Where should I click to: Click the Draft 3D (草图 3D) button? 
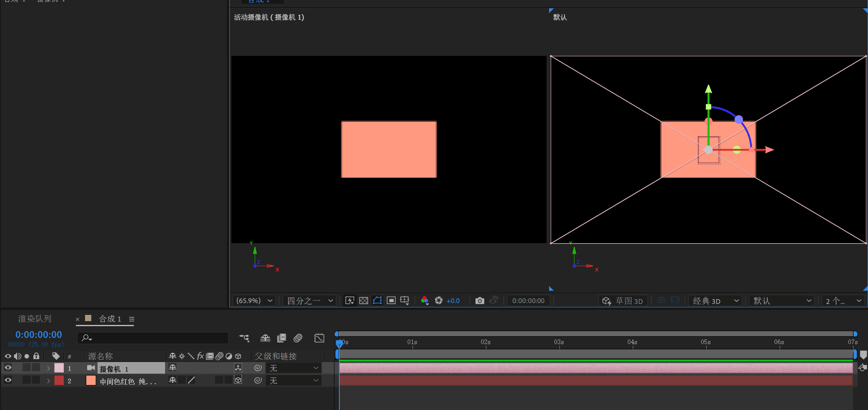click(623, 301)
